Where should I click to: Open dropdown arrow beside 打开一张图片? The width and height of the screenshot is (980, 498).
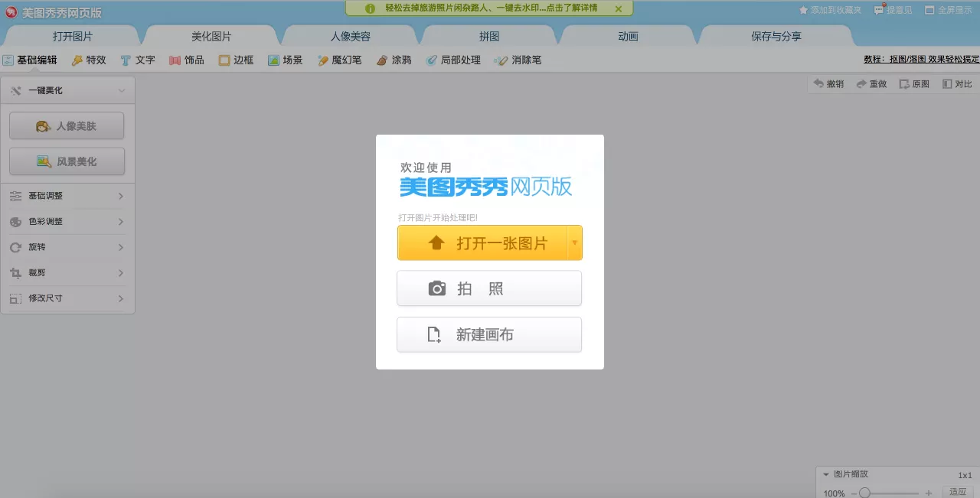pos(574,242)
